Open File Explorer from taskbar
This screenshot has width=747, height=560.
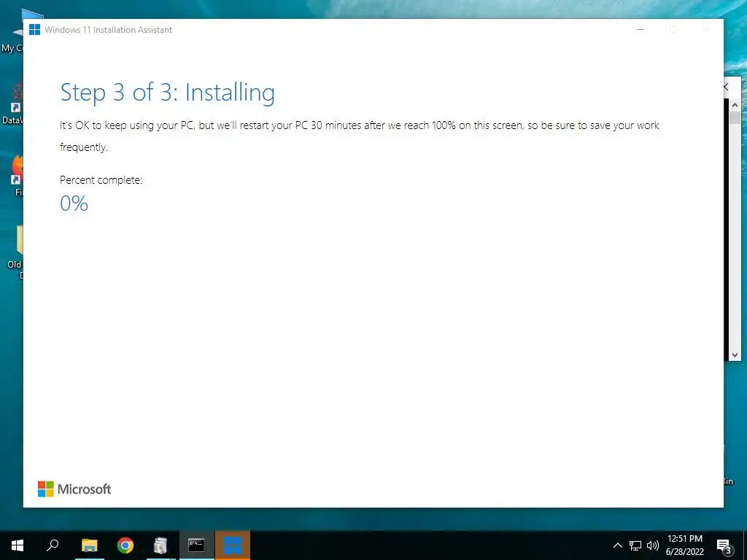click(89, 545)
